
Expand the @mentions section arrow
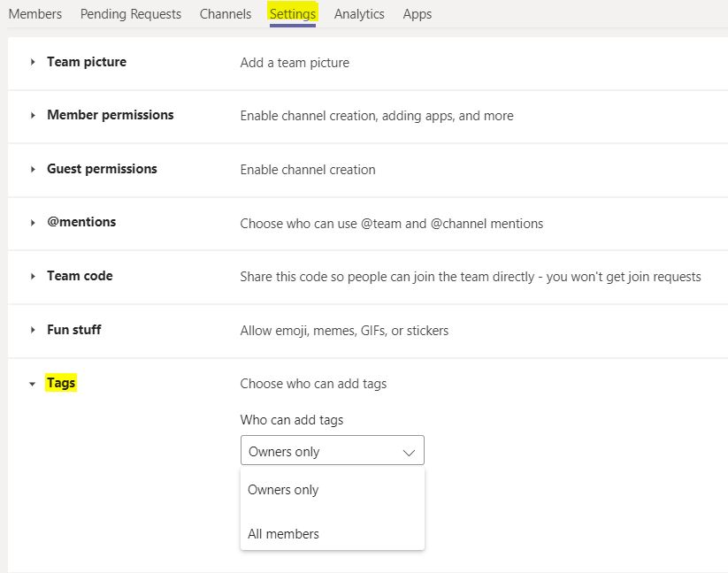(33, 223)
